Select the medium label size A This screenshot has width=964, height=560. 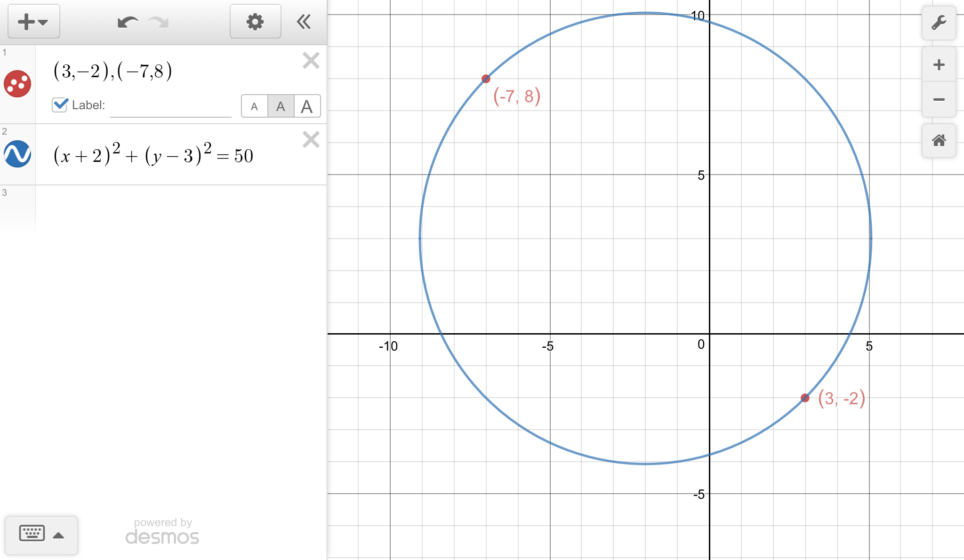281,106
